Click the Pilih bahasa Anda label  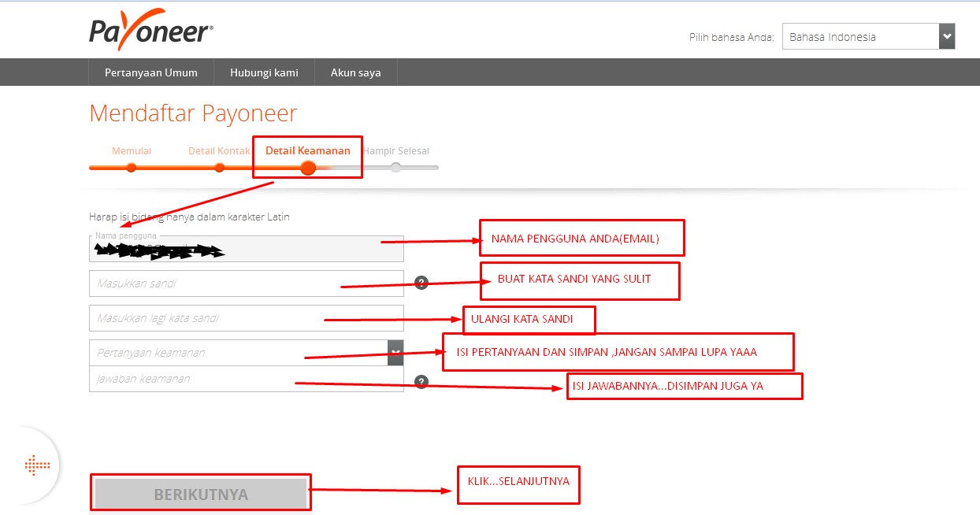coord(731,37)
